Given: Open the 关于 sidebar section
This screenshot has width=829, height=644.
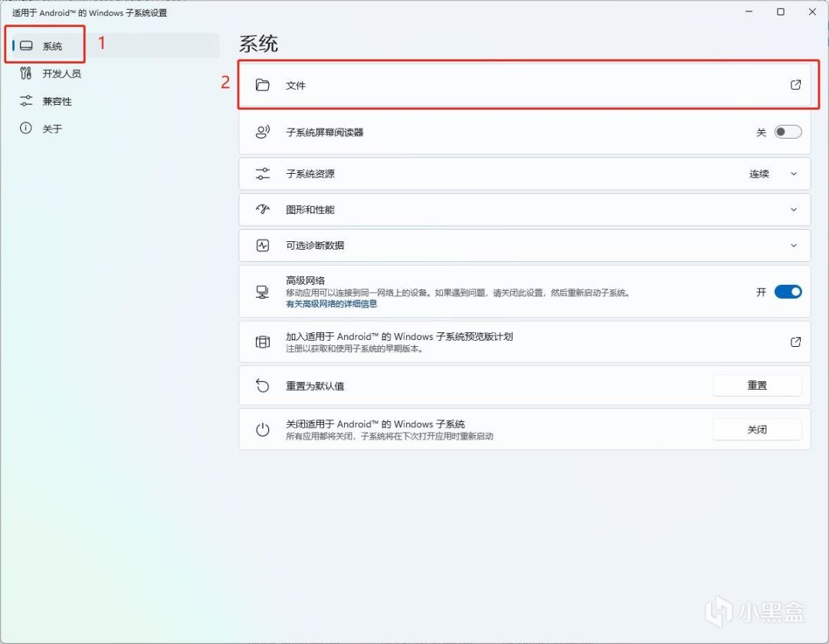Looking at the screenshot, I should 113,129.
